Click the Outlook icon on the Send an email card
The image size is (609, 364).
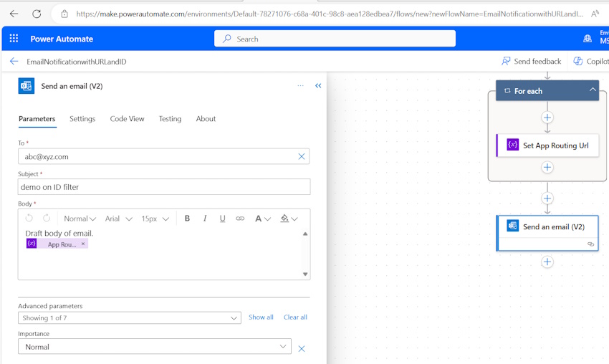pos(513,226)
